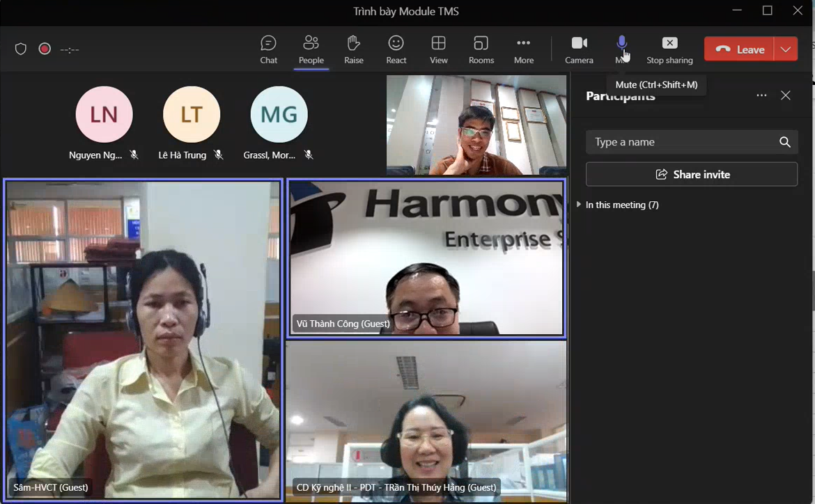Click the red recording indicator
Screen dimensions: 815x504
pyautogui.click(x=45, y=49)
